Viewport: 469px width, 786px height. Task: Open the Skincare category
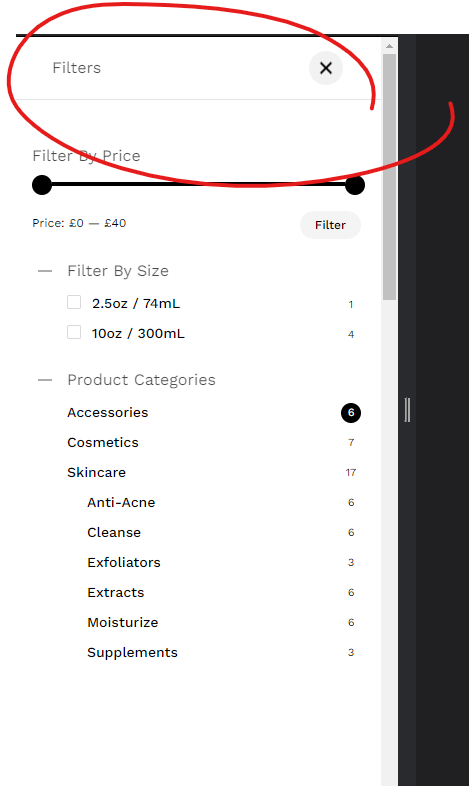(x=96, y=473)
